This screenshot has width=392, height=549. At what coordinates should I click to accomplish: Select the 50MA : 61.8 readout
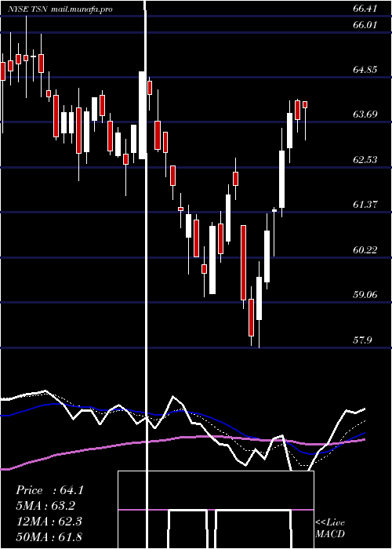coord(49,536)
